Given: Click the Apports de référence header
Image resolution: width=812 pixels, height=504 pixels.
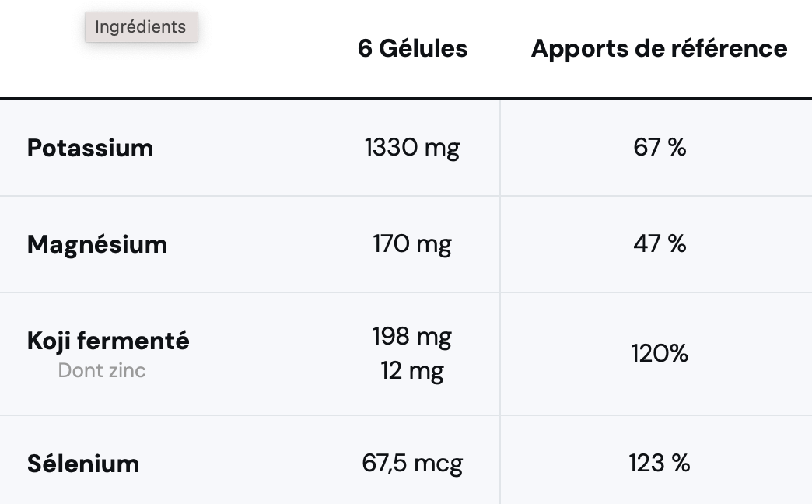Looking at the screenshot, I should coord(659,49).
